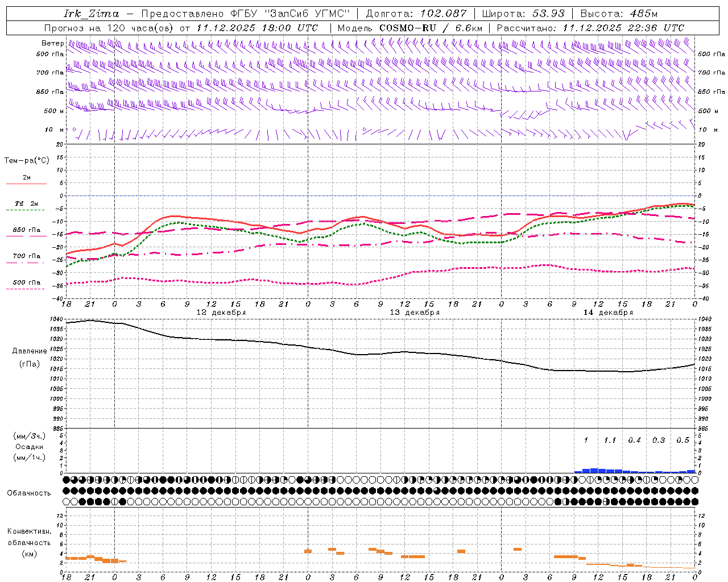Image resolution: width=728 pixels, height=582 pixels.
Task: Click the precipitation value 1.1
Action: pyautogui.click(x=610, y=440)
